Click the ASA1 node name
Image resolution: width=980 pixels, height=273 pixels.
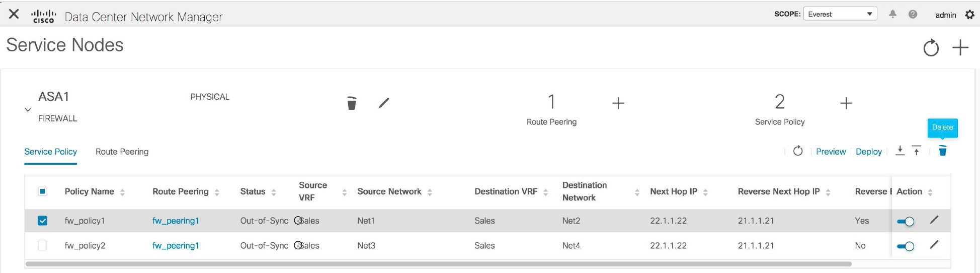(x=54, y=96)
